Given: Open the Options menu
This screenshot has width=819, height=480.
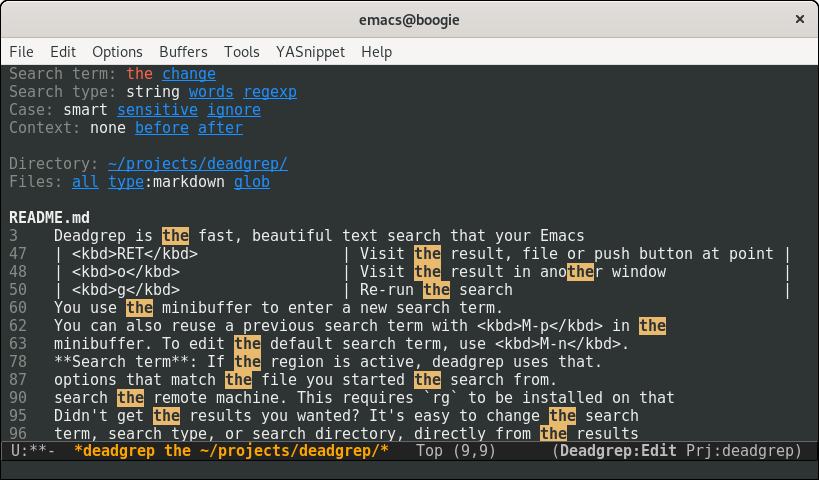Looking at the screenshot, I should coord(117,52).
